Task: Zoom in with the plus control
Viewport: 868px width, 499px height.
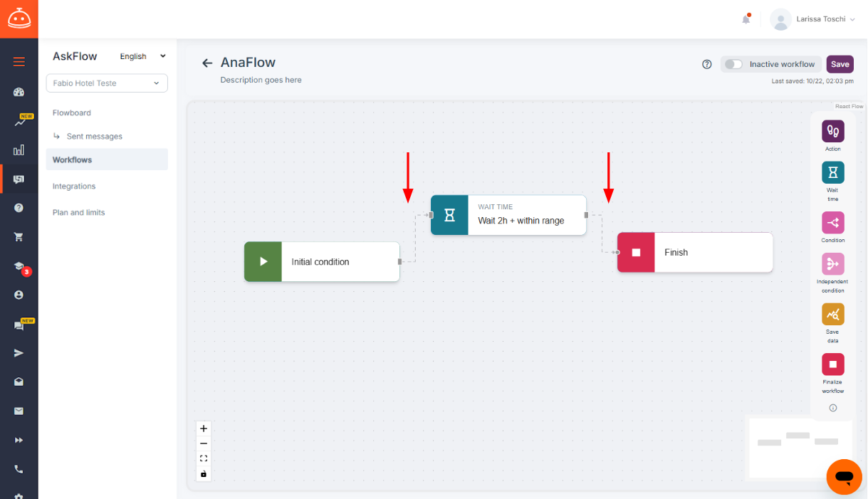Action: click(x=204, y=429)
